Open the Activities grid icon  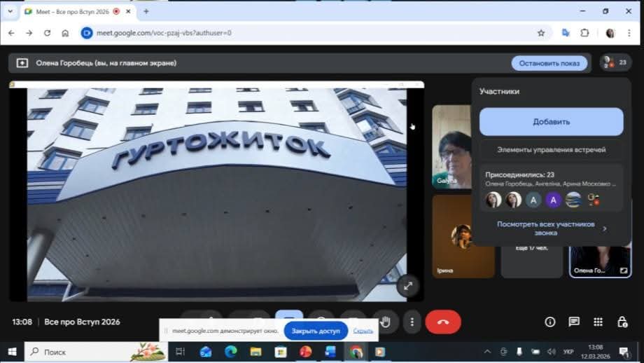[x=598, y=322]
